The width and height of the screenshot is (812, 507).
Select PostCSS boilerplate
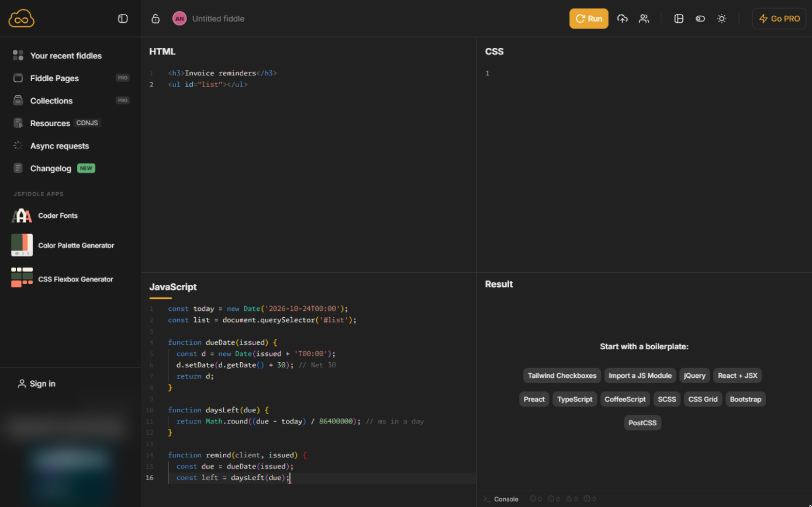[x=642, y=423]
